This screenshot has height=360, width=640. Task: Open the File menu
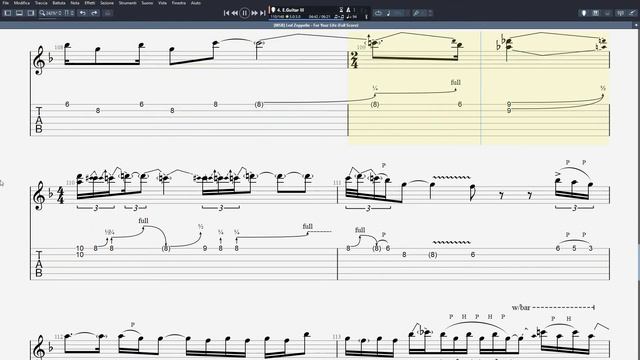[6, 3]
